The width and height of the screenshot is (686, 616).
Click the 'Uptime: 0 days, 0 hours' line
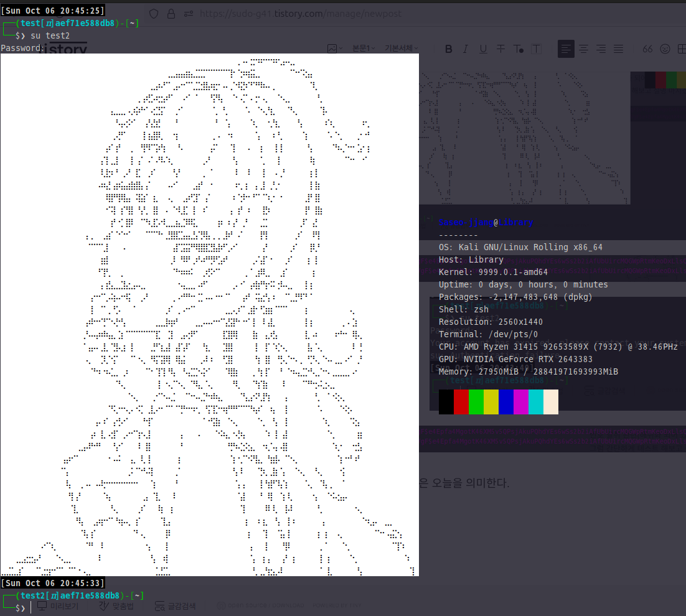[x=524, y=284]
